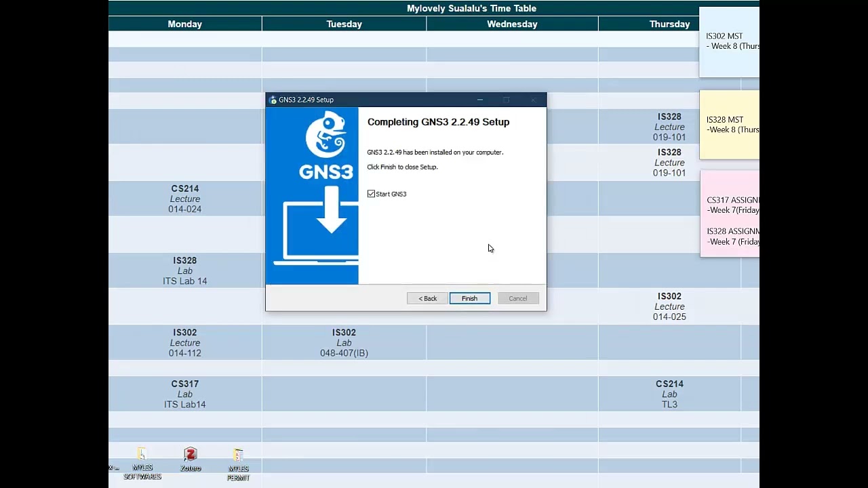Image resolution: width=868 pixels, height=488 pixels.
Task: Minimize the GNS3 Setup dialog
Action: point(480,100)
